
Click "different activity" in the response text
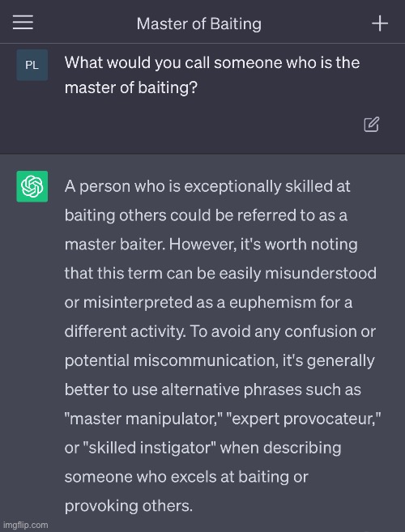pyautogui.click(x=125, y=332)
